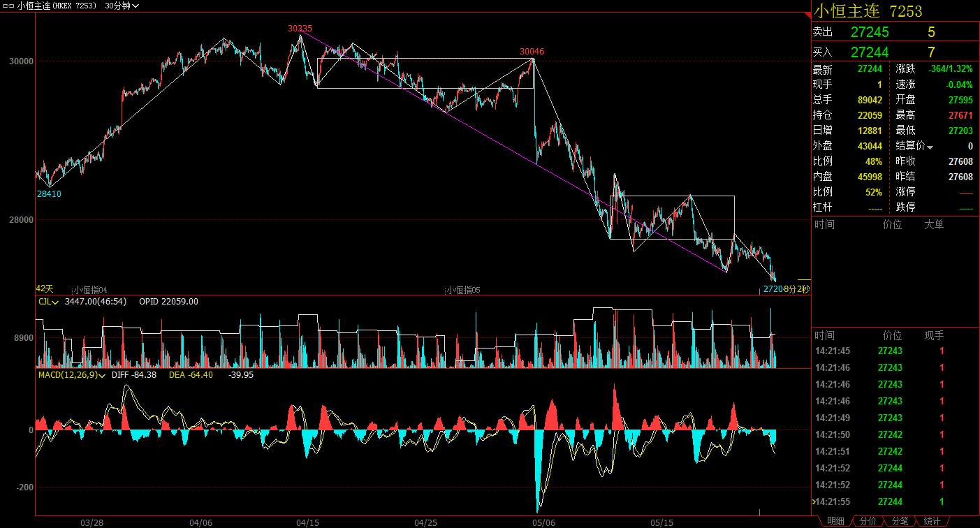This screenshot has height=528, width=980.
Task: Select the 小恒指04 contract marker
Action: pyautogui.click(x=91, y=289)
